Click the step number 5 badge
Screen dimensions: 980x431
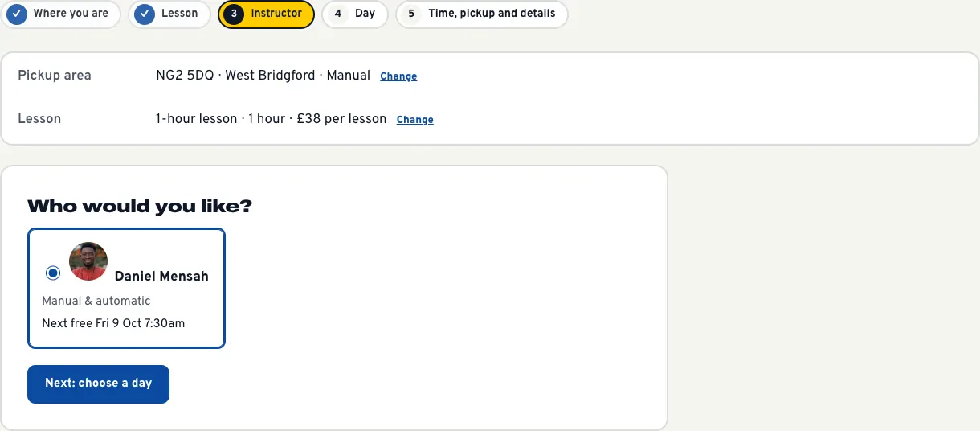(x=411, y=14)
